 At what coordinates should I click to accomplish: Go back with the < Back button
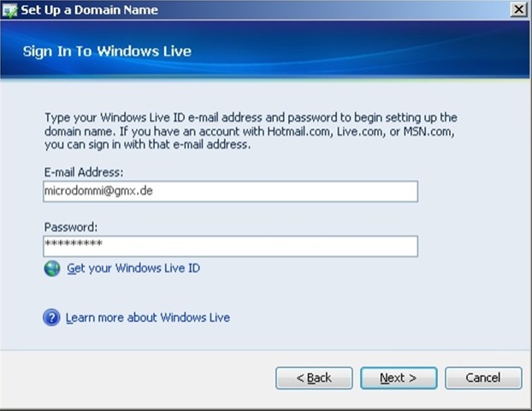314,378
